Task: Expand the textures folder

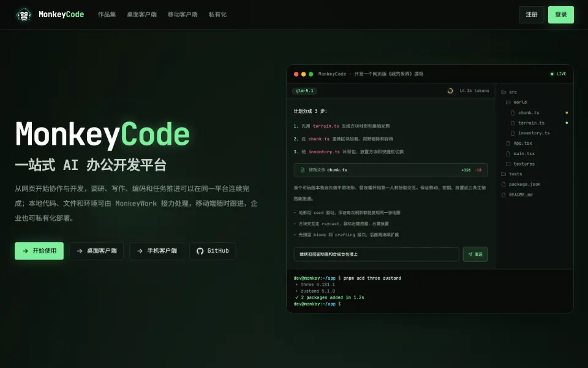Action: pos(520,164)
